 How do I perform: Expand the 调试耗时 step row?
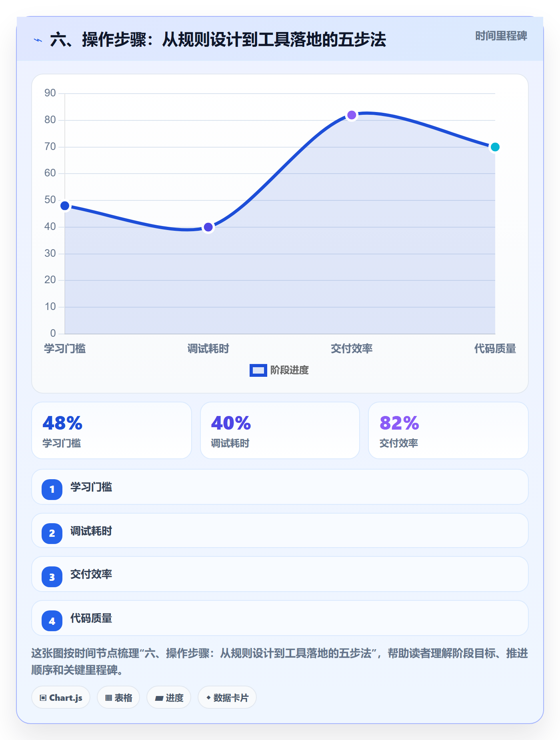pos(280,531)
